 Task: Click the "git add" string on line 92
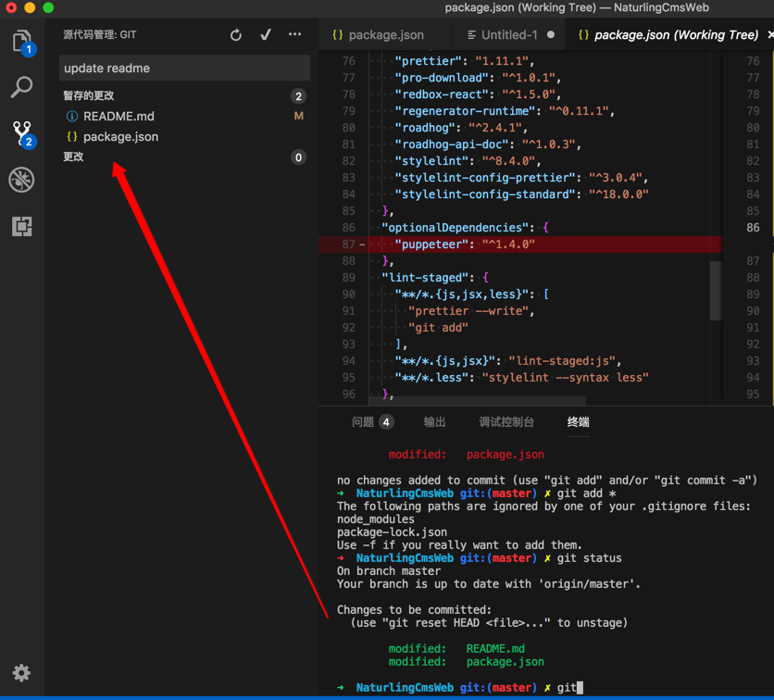(x=438, y=328)
